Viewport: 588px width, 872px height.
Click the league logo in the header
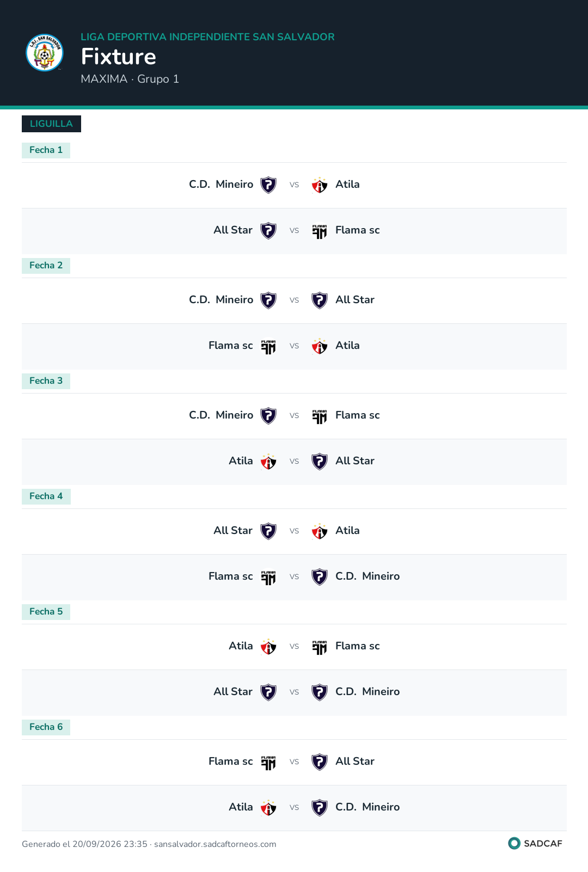tap(45, 53)
